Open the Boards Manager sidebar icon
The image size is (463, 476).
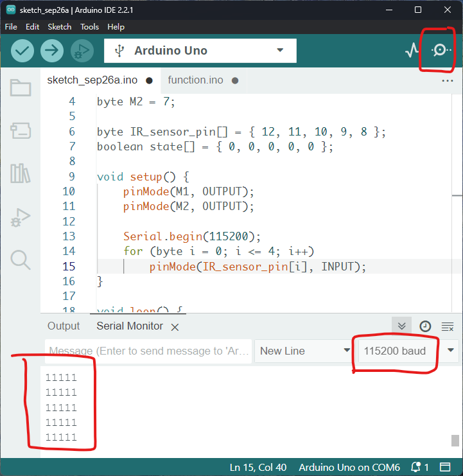pyautogui.click(x=21, y=131)
